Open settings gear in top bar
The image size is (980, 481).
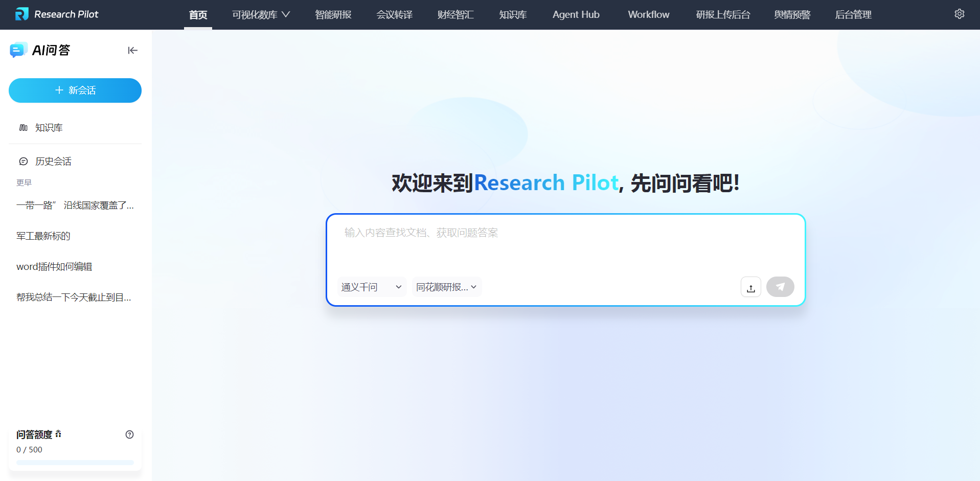[959, 14]
